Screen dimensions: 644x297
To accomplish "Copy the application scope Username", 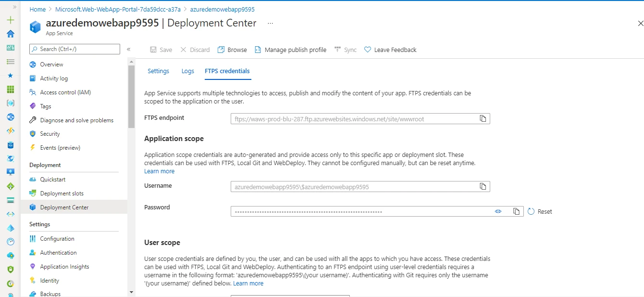I will 483,186.
